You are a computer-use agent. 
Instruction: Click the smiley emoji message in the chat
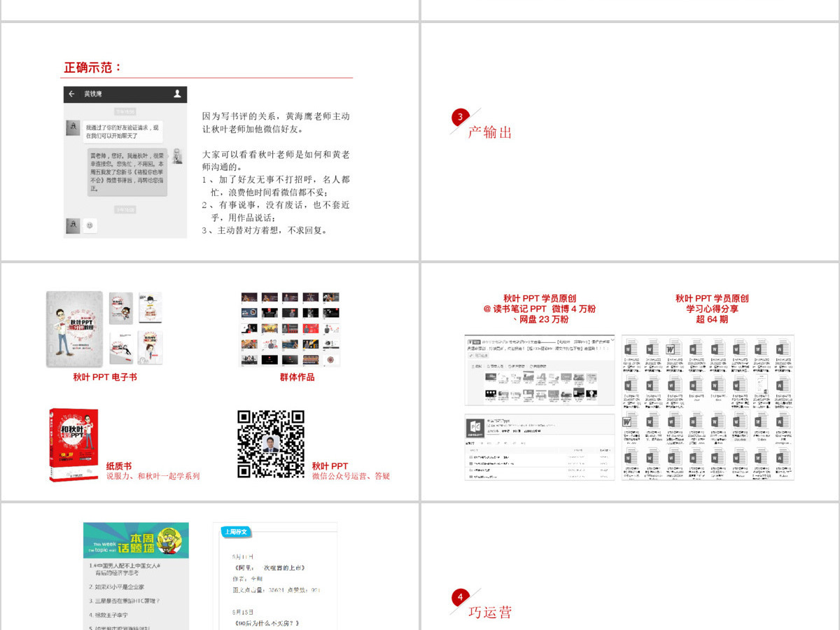pyautogui.click(x=90, y=225)
